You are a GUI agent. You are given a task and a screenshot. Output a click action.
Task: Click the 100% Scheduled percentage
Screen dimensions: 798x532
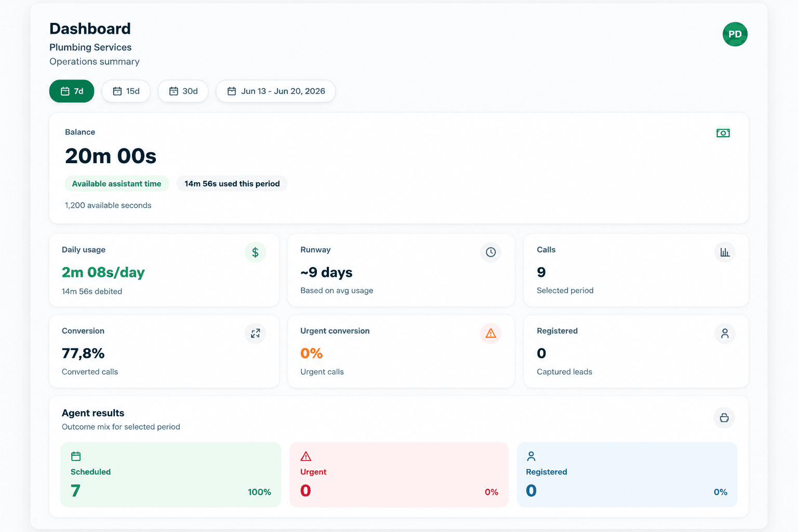pos(259,492)
